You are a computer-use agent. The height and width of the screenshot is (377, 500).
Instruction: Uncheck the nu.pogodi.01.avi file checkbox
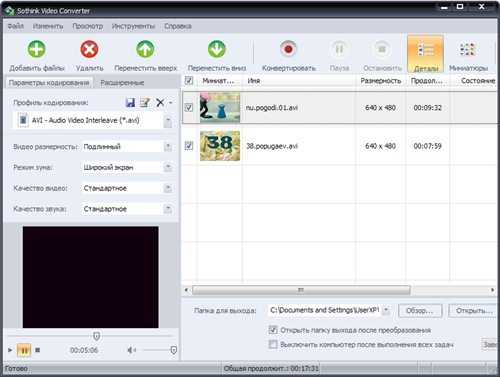click(189, 107)
